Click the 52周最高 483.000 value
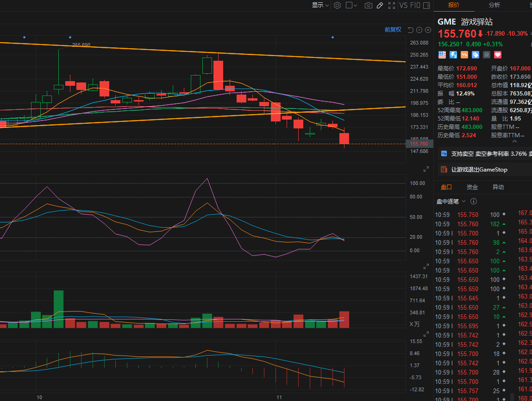Viewport: 532px width, 401px height. pyautogui.click(x=472, y=110)
